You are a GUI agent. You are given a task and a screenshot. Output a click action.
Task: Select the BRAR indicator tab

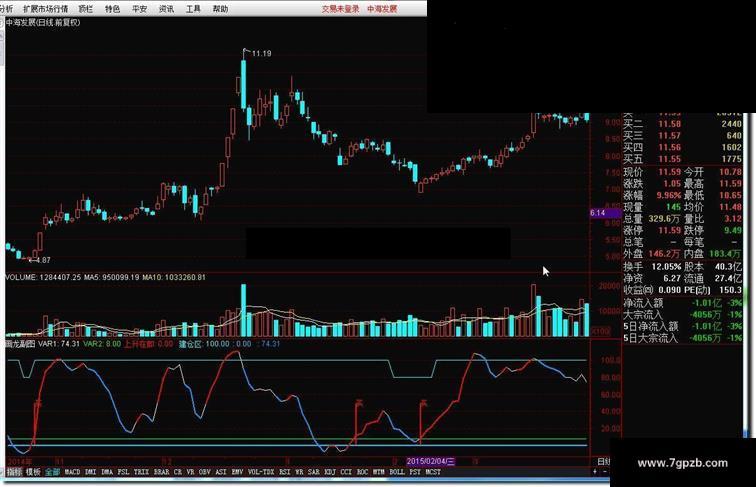(162, 472)
